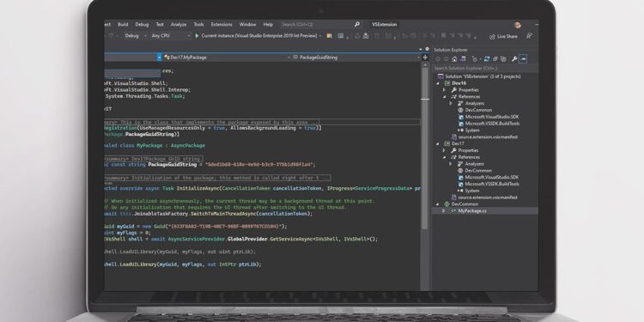Open the Debug configuration dropdown
The width and height of the screenshot is (644, 322).
[x=135, y=36]
